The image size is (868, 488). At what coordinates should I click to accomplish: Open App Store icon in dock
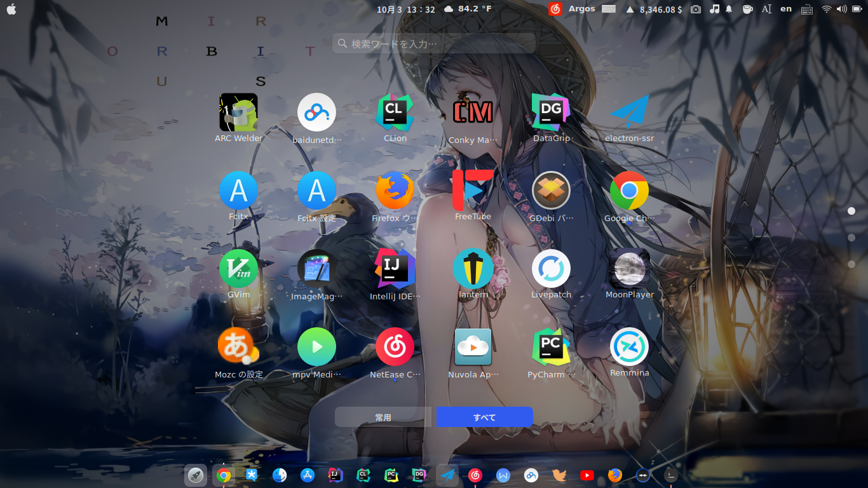[x=308, y=475]
